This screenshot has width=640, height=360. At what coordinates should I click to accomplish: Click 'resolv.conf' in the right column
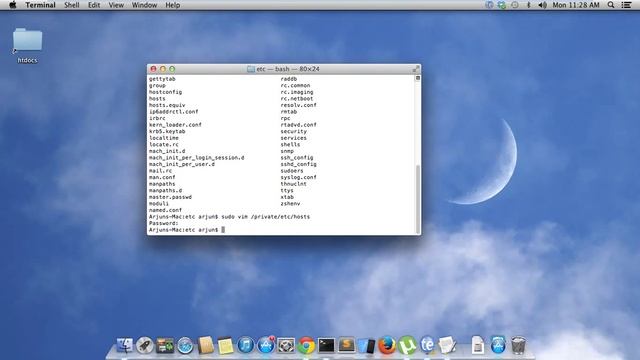coord(298,105)
